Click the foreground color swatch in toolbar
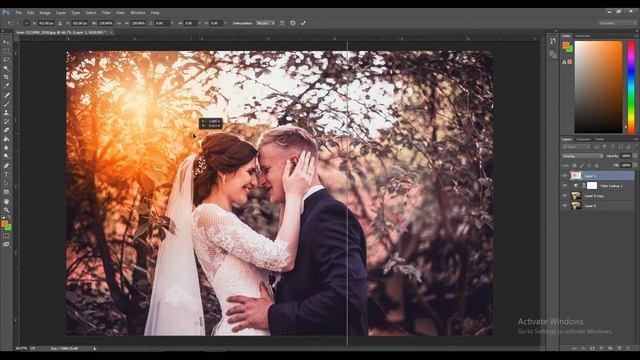This screenshot has width=640, height=360. tap(4, 224)
